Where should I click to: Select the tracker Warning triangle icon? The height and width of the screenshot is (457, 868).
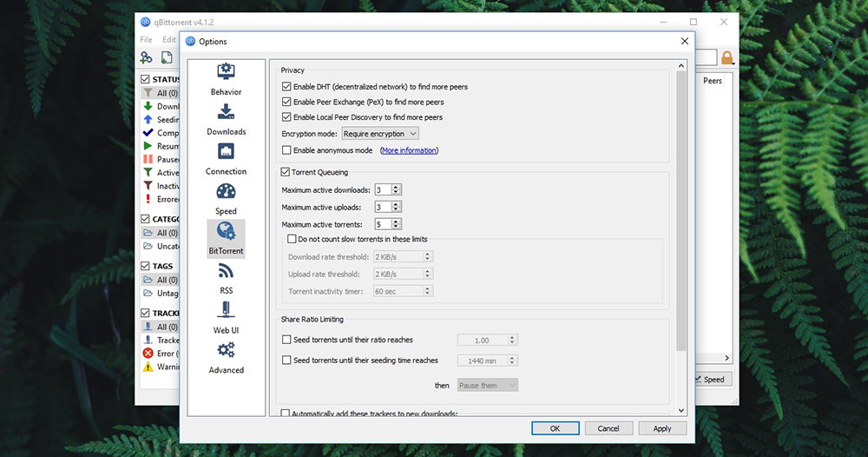click(148, 367)
